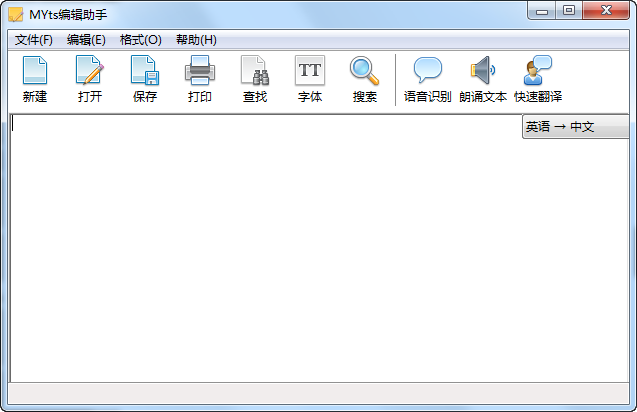This screenshot has width=637, height=412.
Task: Open a file with the 打开 icon
Action: click(x=90, y=71)
